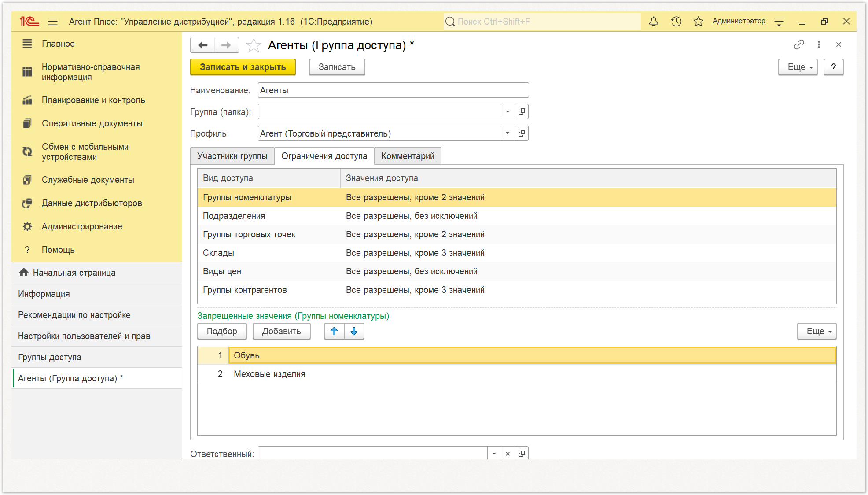Open Профиль dropdown arrow
The image size is (868, 495).
[x=508, y=133]
